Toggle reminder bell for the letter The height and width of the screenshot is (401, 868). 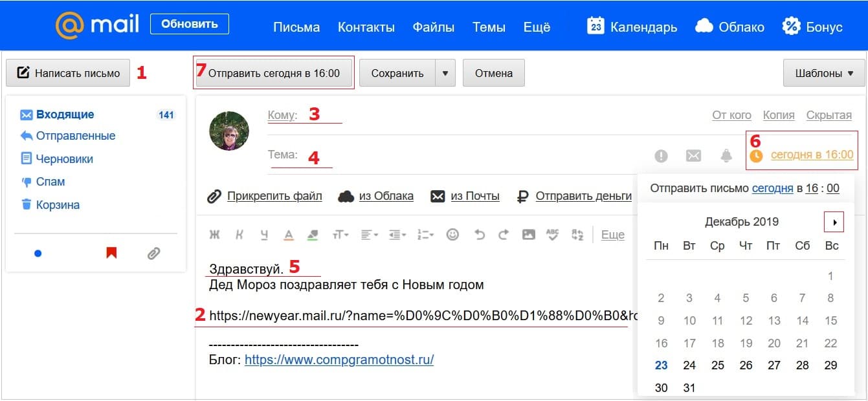tap(726, 156)
